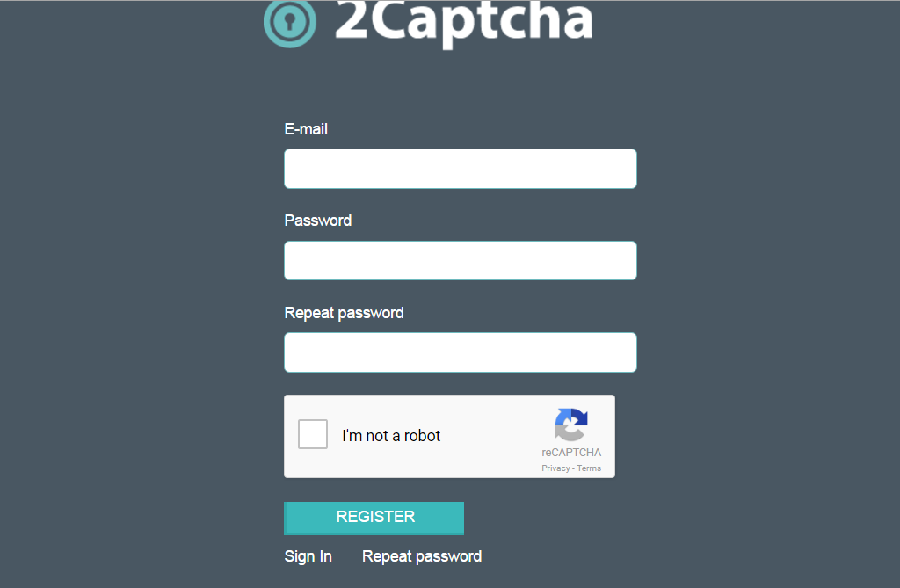This screenshot has height=588, width=900.
Task: Check the I'm not a robot box
Action: click(313, 435)
